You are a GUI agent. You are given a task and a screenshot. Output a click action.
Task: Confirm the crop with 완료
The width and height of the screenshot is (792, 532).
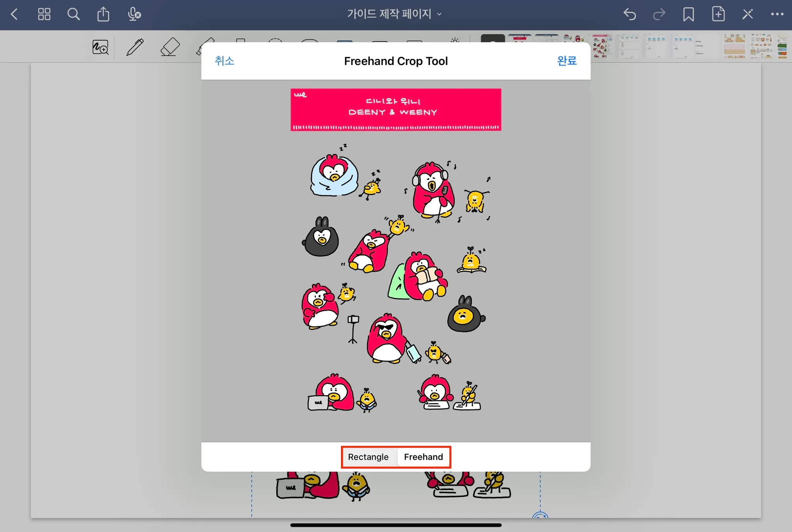(567, 61)
